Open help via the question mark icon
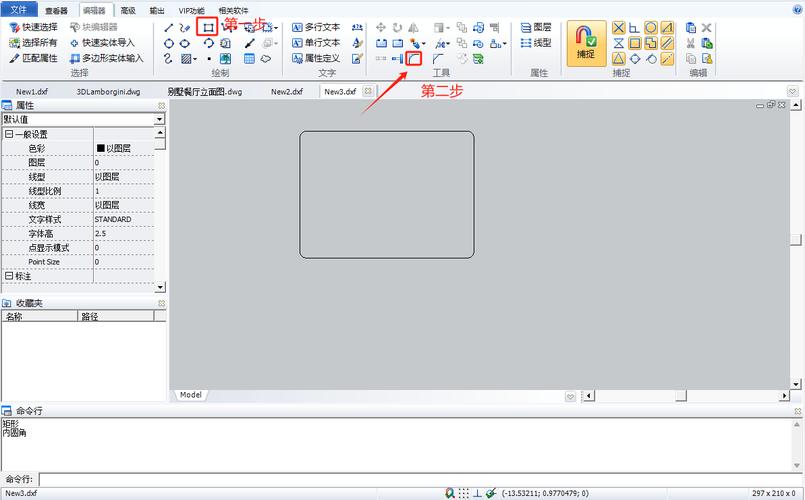 (x=797, y=9)
